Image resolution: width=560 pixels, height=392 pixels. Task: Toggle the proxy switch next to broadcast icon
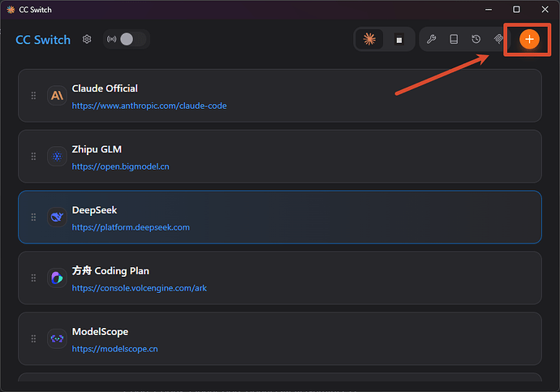pos(132,39)
